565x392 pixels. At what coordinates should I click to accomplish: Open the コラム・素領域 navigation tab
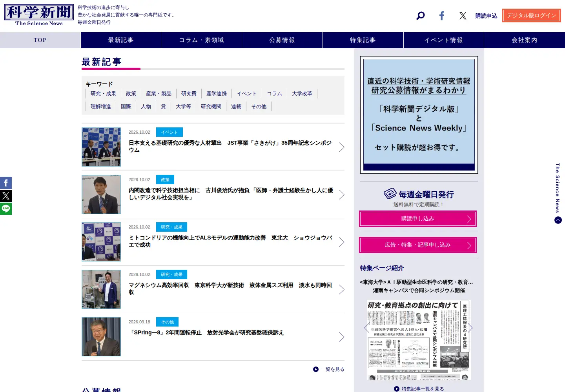[x=202, y=40]
